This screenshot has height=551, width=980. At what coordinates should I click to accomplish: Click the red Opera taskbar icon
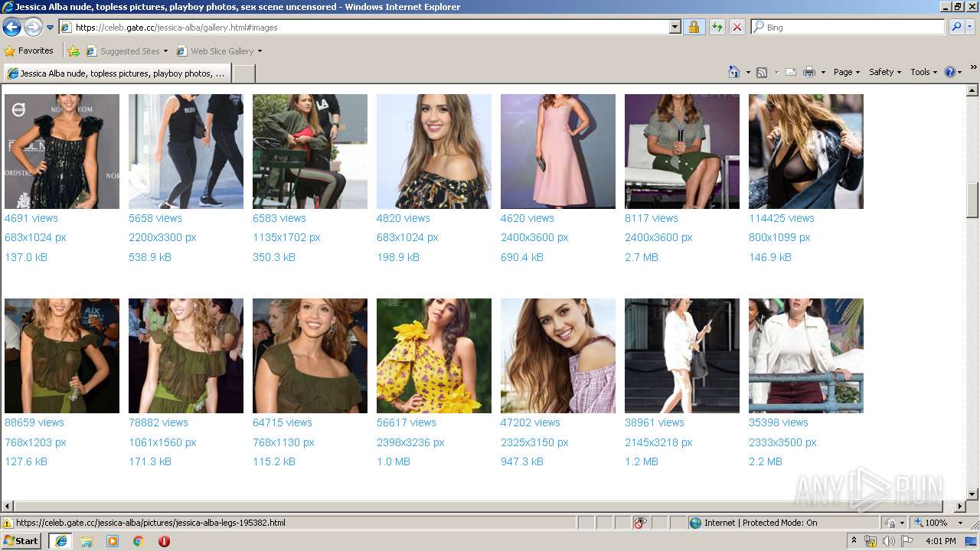click(164, 541)
